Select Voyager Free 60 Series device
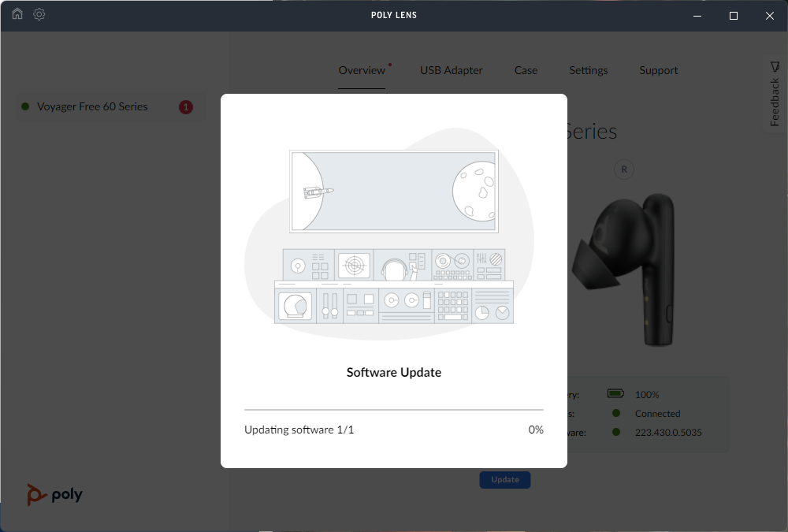The width and height of the screenshot is (788, 532). pos(110,106)
